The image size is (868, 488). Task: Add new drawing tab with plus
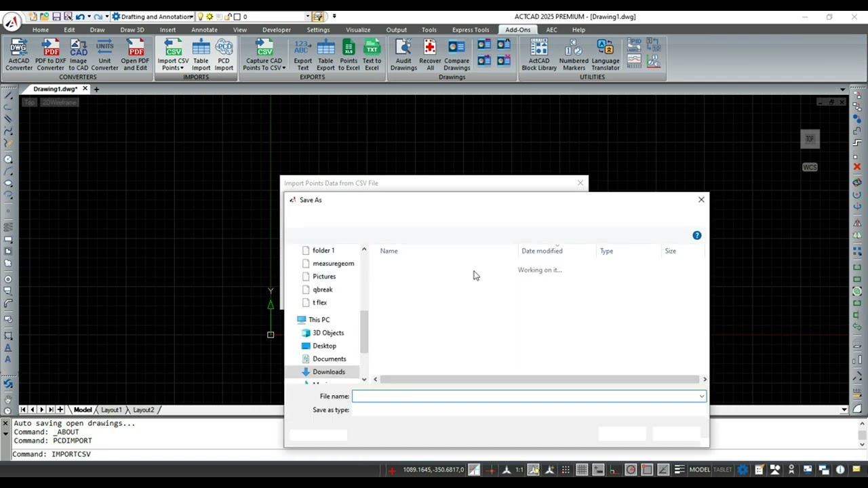pos(96,89)
